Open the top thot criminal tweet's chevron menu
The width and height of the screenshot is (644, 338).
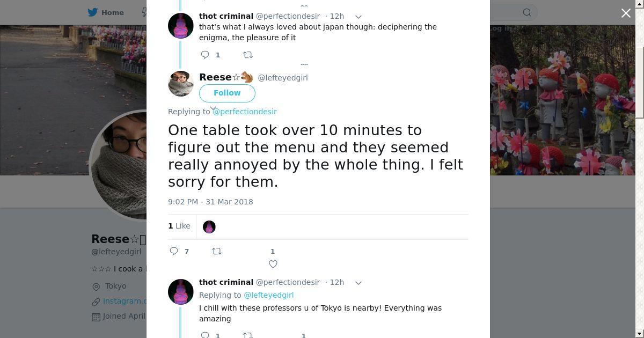pos(358,17)
